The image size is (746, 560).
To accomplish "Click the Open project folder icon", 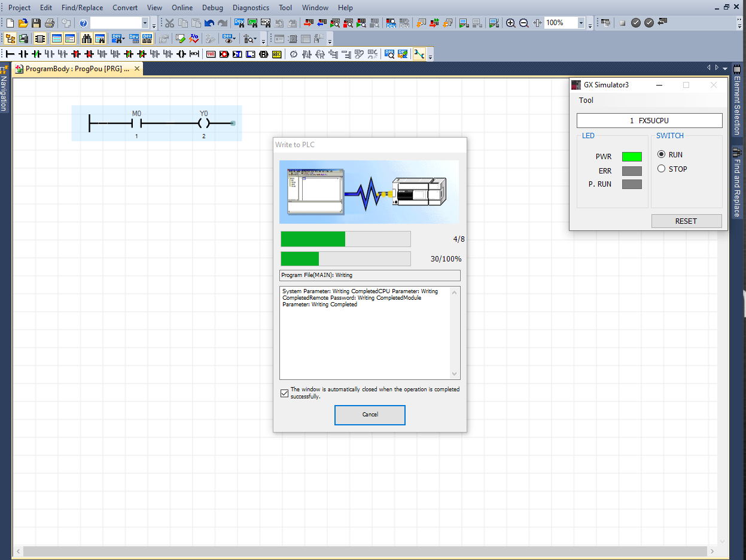I will (23, 23).
